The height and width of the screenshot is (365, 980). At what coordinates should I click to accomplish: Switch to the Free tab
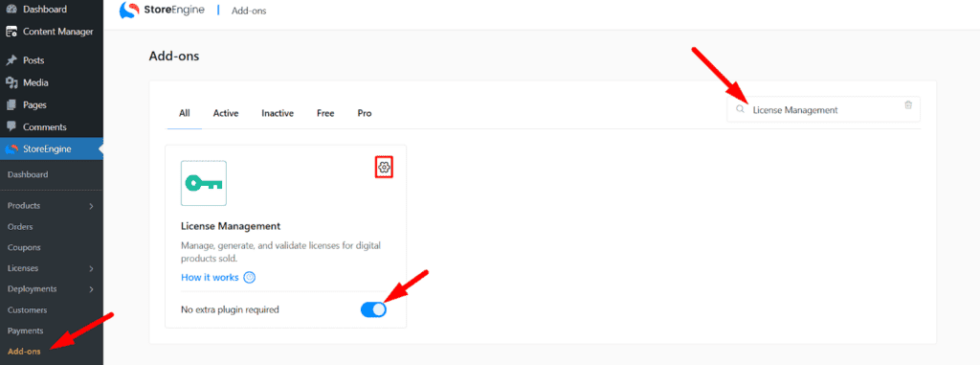325,113
